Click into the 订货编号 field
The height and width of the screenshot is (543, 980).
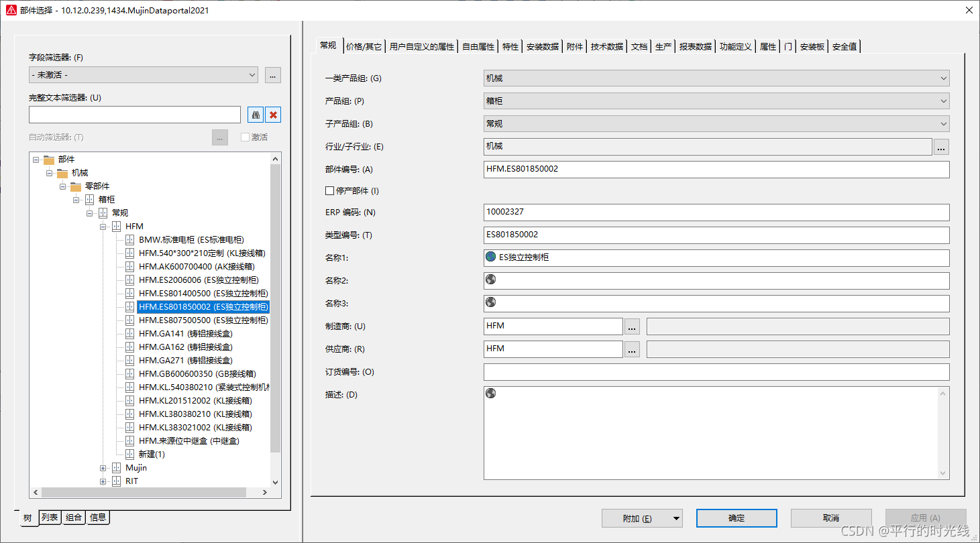click(716, 372)
